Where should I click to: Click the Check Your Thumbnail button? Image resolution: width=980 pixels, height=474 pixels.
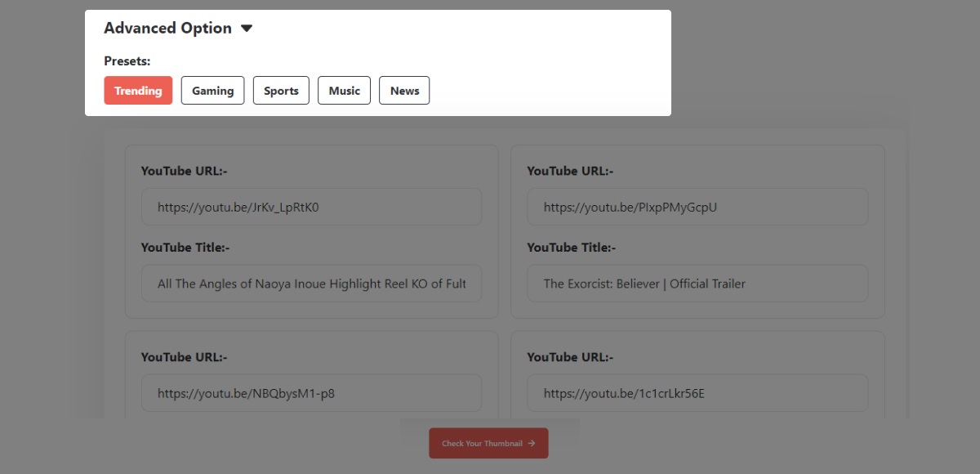coord(488,443)
